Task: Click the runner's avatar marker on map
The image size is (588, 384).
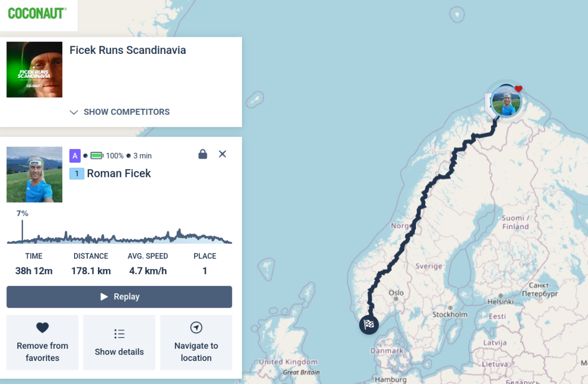Action: (x=506, y=101)
